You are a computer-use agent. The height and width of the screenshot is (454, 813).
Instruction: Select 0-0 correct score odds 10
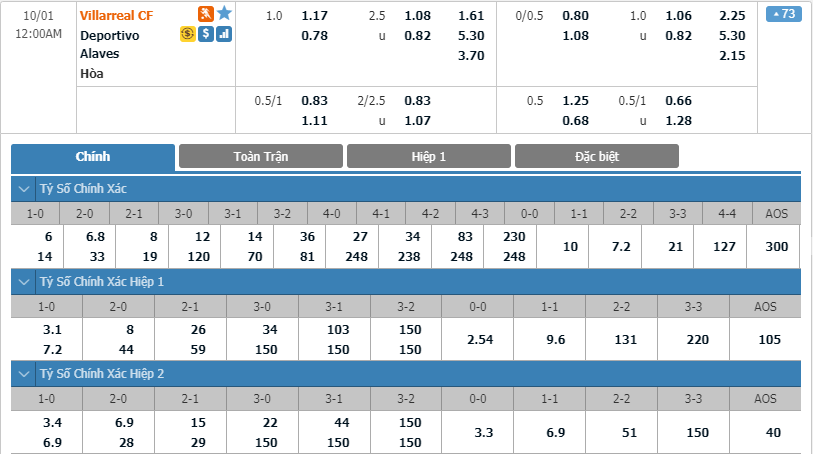pos(570,247)
